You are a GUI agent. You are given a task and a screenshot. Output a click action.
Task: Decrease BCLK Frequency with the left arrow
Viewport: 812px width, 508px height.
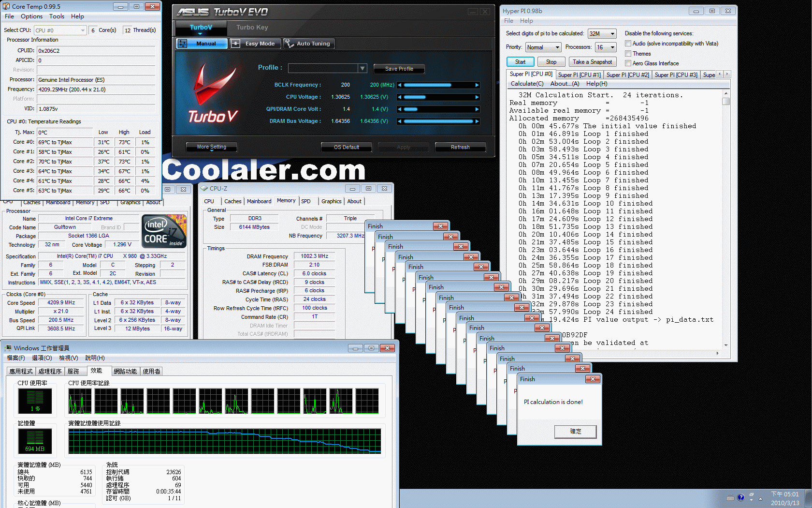pos(400,85)
